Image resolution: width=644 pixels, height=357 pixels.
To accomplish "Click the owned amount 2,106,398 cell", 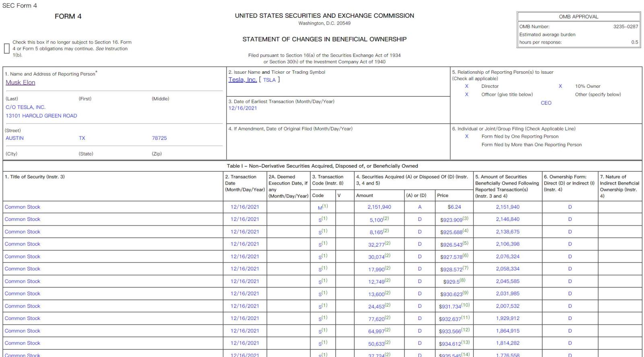I will point(508,244).
